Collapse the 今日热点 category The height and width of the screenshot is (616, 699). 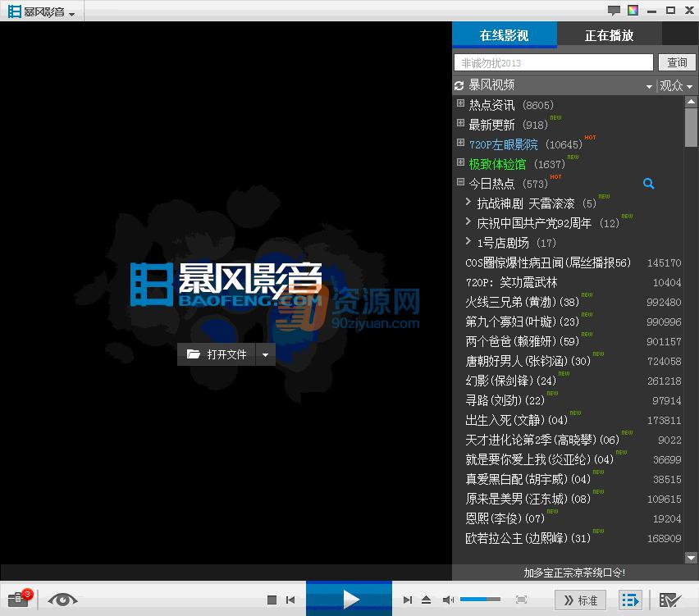(460, 181)
